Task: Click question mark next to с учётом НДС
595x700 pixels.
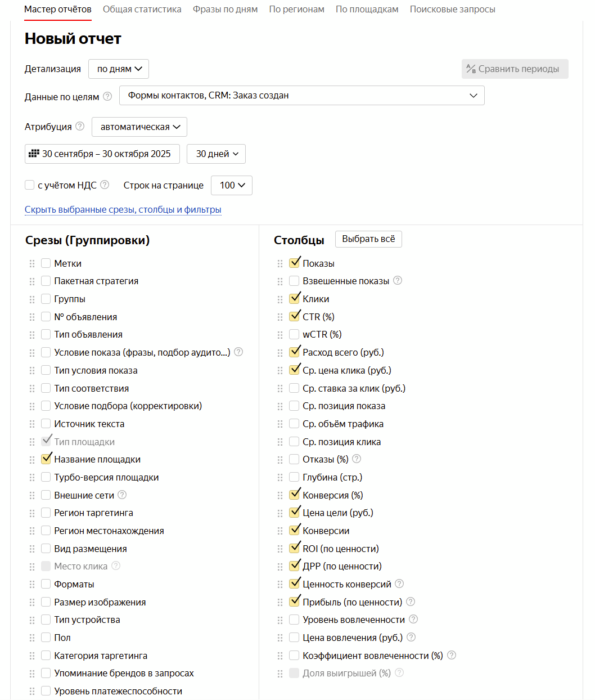Action: coord(105,185)
